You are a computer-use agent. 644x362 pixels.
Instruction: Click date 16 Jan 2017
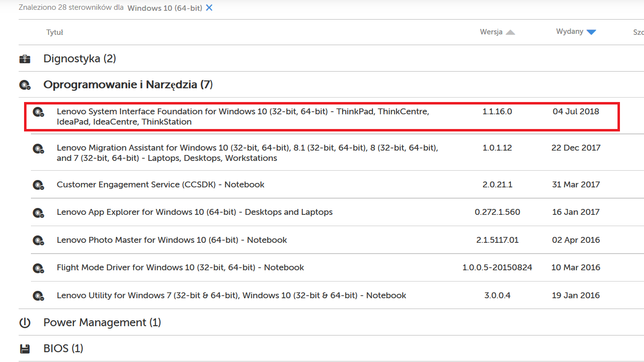[576, 212]
